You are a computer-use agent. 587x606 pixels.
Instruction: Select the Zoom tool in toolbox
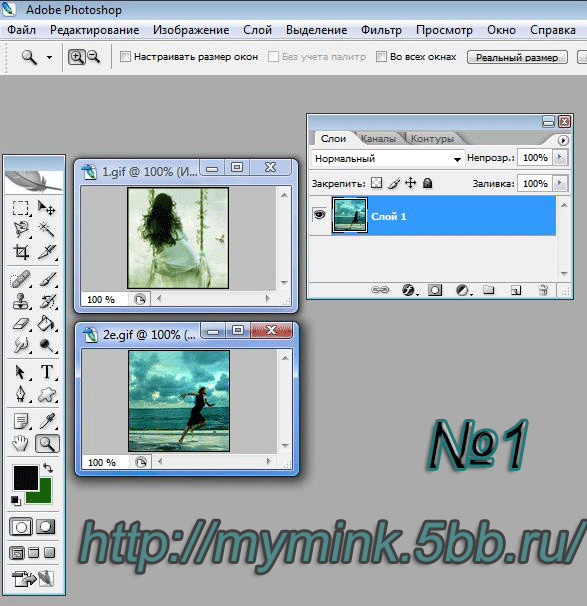click(47, 443)
